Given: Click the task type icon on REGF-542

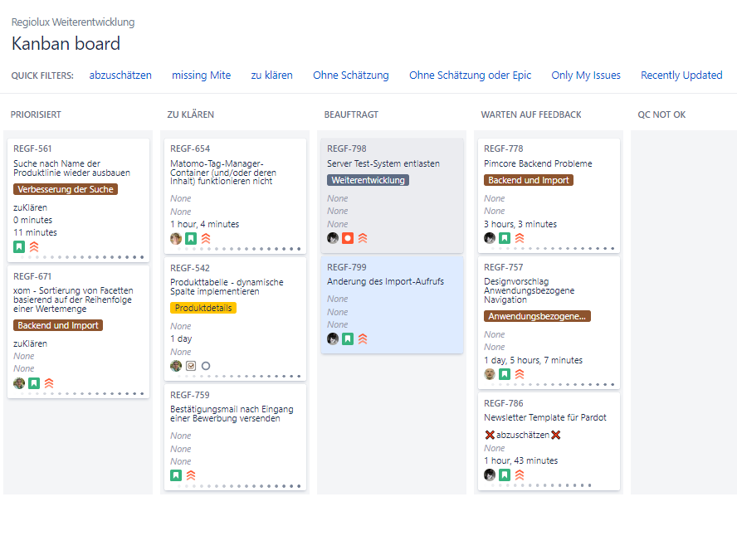Looking at the screenshot, I should click(191, 366).
